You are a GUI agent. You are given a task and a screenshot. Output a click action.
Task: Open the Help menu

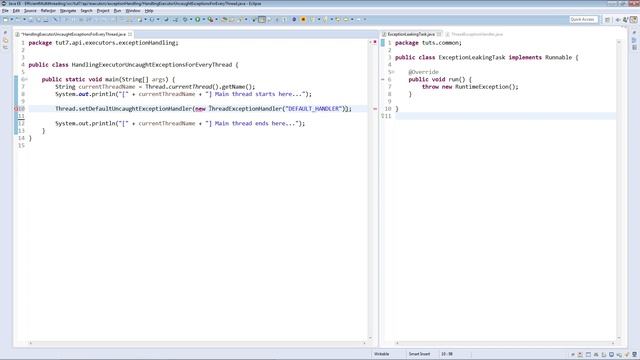pos(149,11)
